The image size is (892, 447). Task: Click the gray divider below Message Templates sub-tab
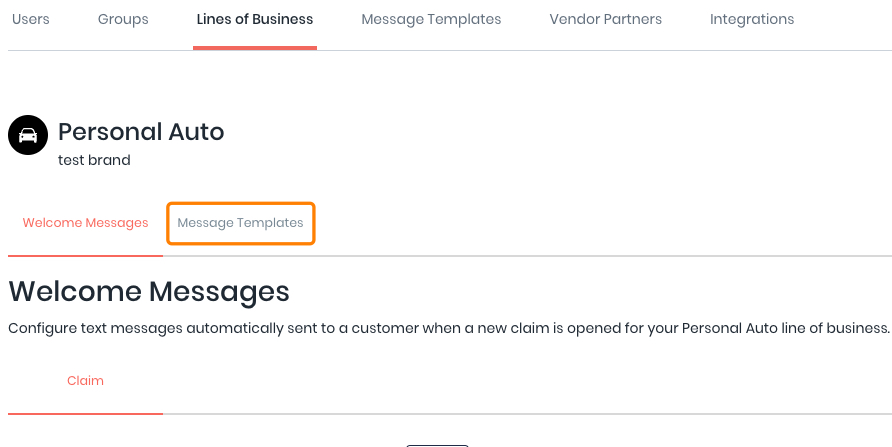240,256
